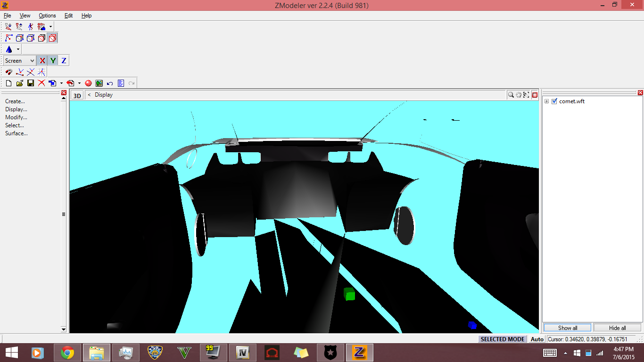This screenshot has height=362, width=644.
Task: Open the Options menu
Action: 47,16
